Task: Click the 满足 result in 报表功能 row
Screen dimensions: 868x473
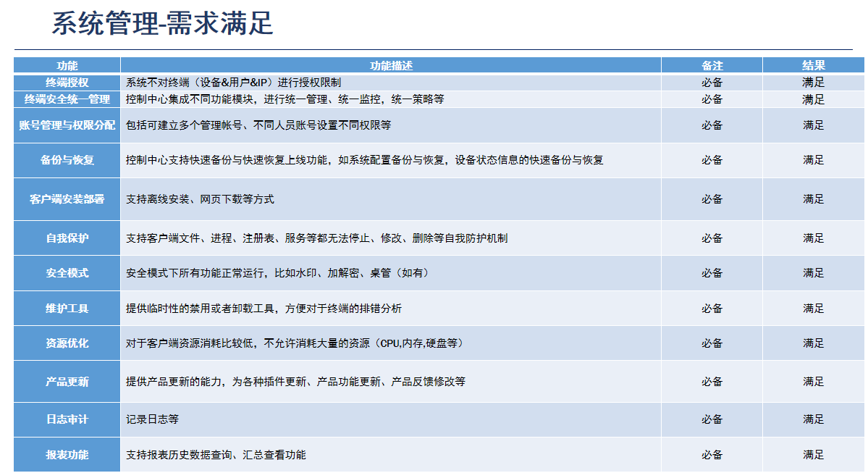Action: (x=813, y=455)
